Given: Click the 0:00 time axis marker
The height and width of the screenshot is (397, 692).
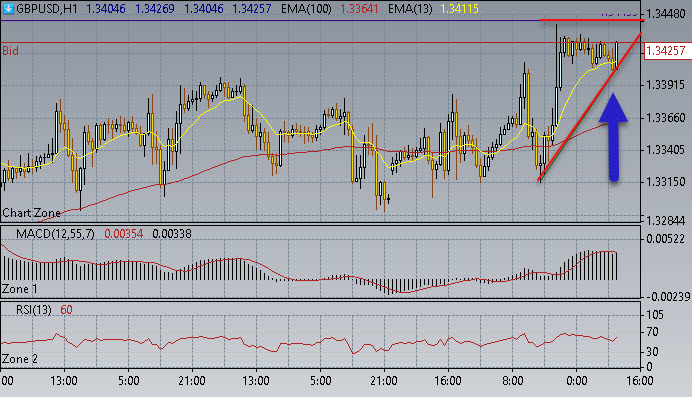Looking at the screenshot, I should [576, 381].
